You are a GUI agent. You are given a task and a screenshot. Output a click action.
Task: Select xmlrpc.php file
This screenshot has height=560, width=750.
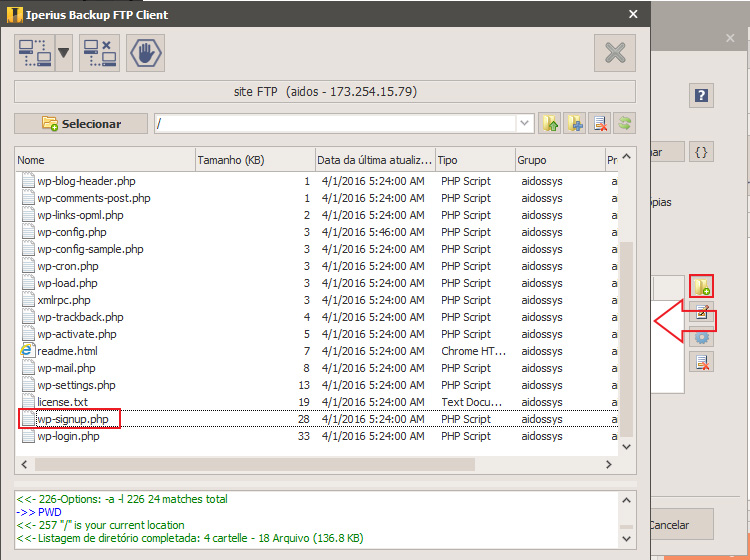(64, 300)
